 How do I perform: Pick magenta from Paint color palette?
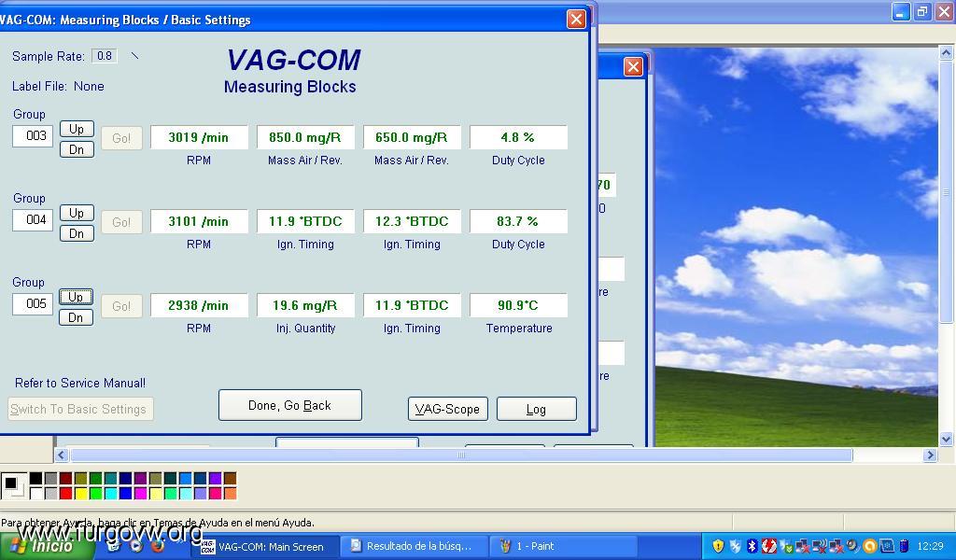[140, 493]
